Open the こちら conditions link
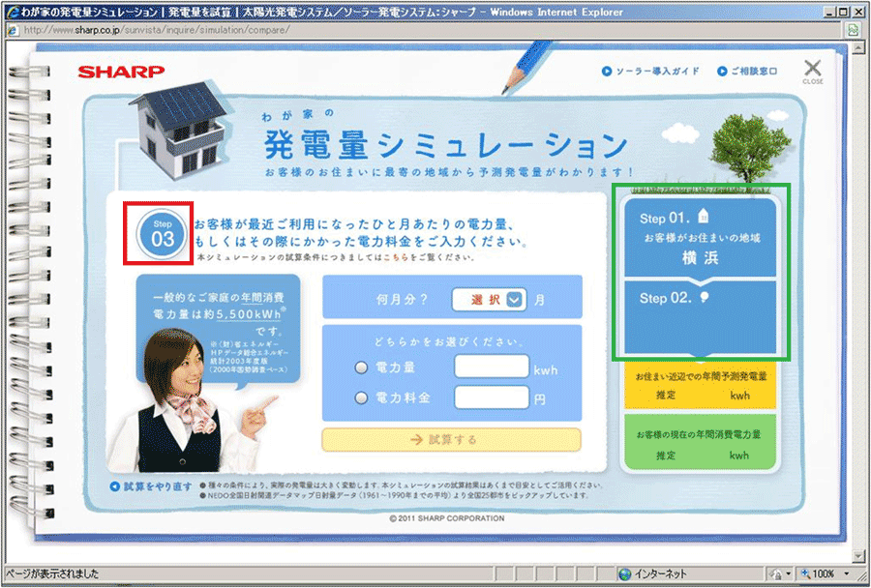871x588 pixels. coord(396,257)
